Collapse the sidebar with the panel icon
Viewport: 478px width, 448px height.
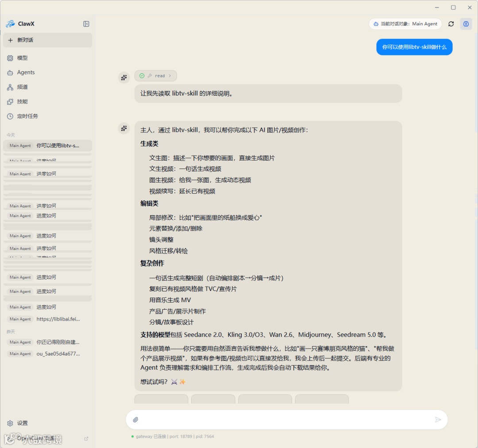tap(86, 24)
